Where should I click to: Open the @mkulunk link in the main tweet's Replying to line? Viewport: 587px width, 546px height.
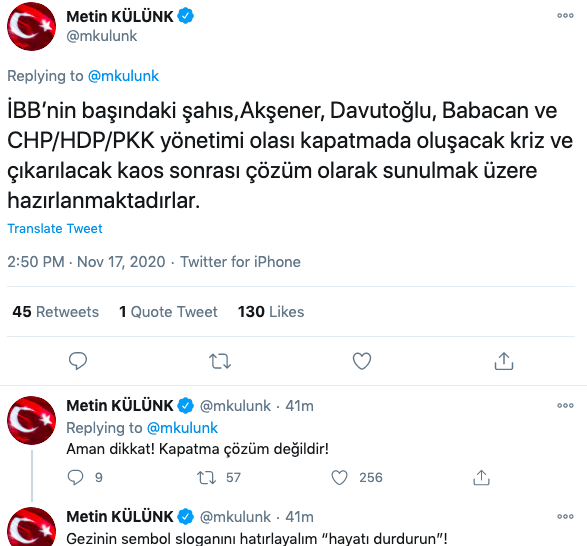coord(123,76)
